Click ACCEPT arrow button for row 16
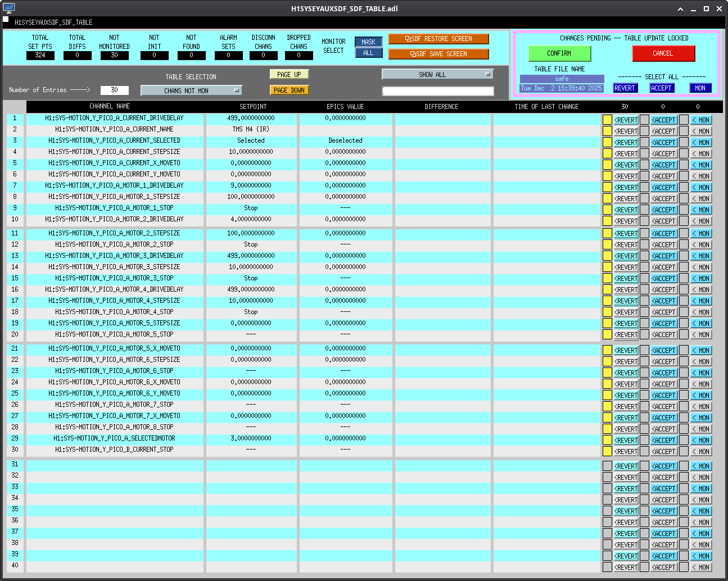The width and height of the screenshot is (728, 581). (x=663, y=290)
